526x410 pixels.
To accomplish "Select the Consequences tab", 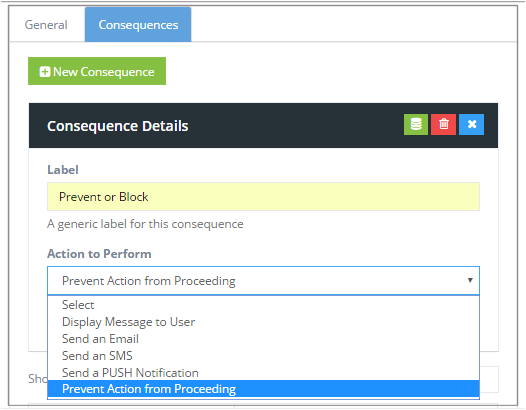I will click(138, 25).
